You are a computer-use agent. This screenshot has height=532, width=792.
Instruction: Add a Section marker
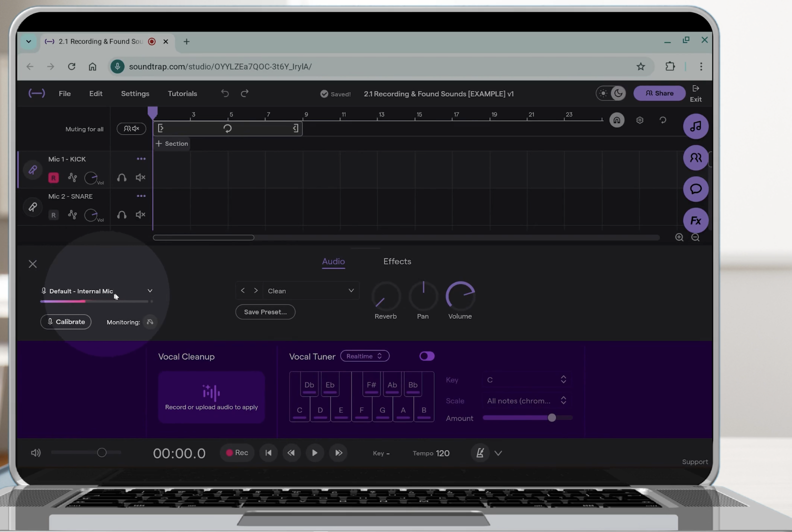point(171,144)
